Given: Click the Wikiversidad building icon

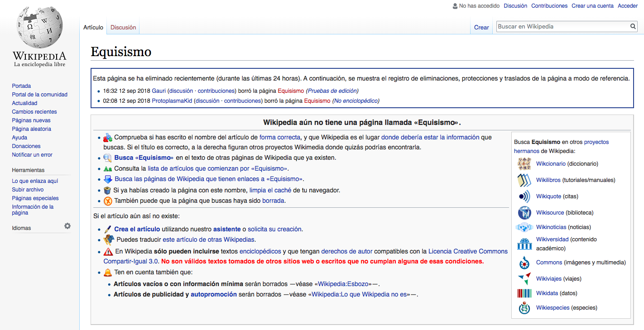Looking at the screenshot, I should tap(524, 244).
